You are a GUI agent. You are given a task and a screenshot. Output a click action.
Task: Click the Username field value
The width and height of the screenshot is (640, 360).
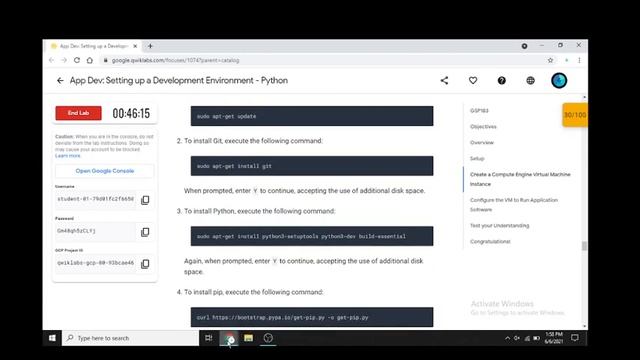point(96,199)
